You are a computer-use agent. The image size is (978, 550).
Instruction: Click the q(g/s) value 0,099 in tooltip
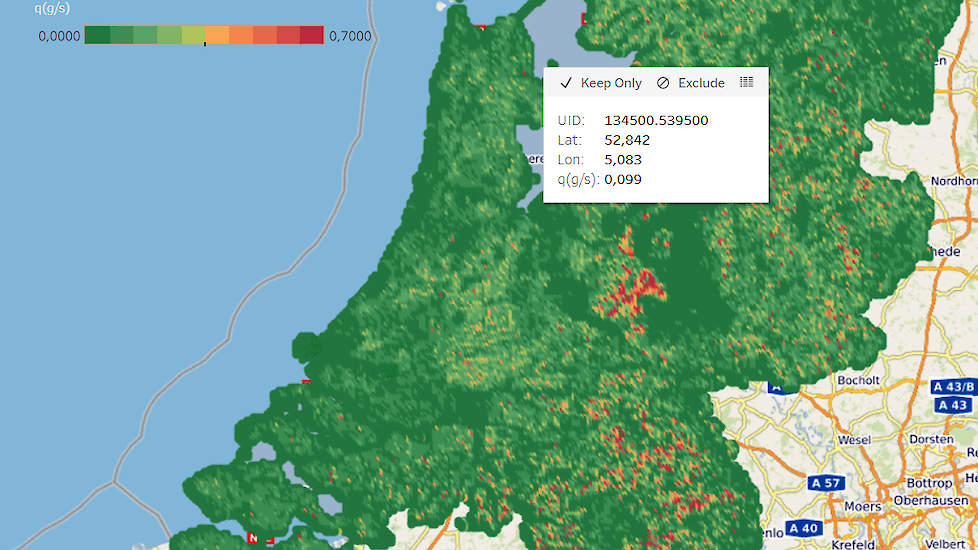[623, 179]
